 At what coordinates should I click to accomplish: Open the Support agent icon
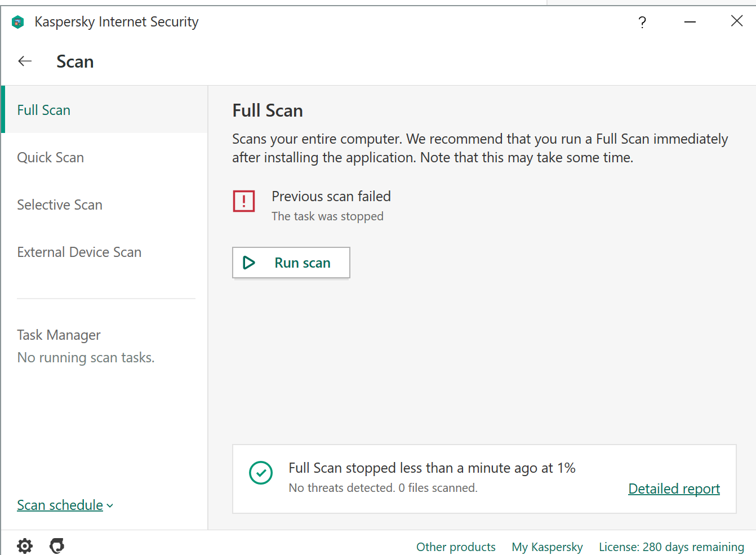(57, 545)
